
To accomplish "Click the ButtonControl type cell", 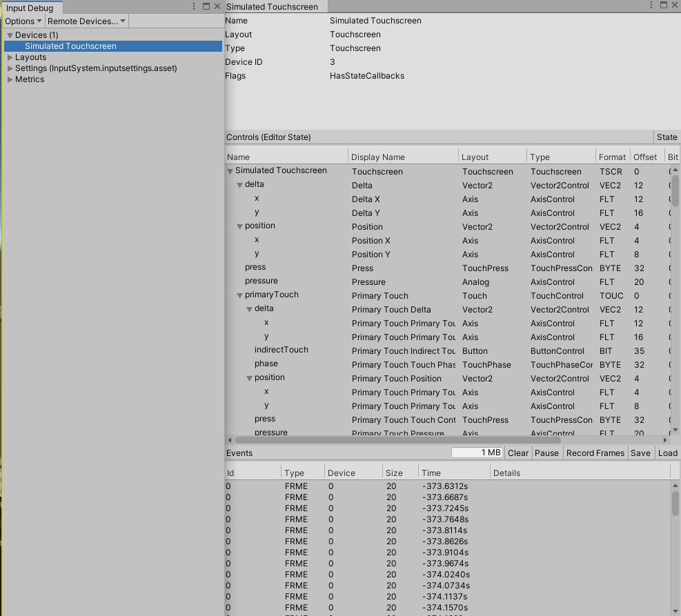I will (x=557, y=350).
